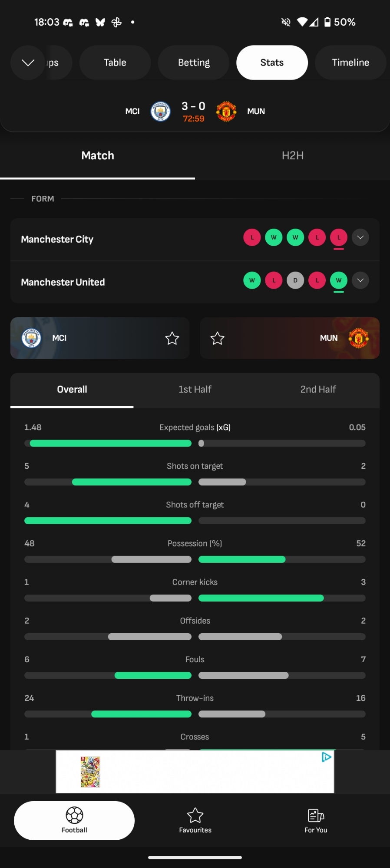
Task: Expand Manchester City form details
Action: point(360,237)
